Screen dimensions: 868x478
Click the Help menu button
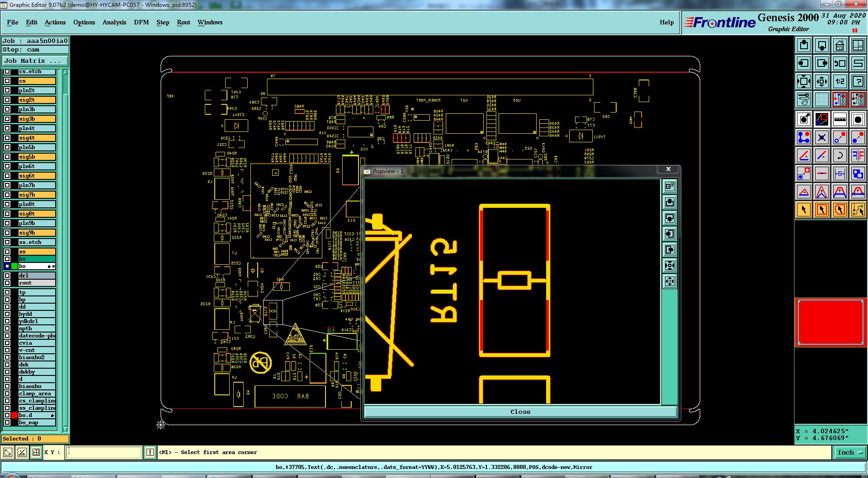tap(666, 22)
